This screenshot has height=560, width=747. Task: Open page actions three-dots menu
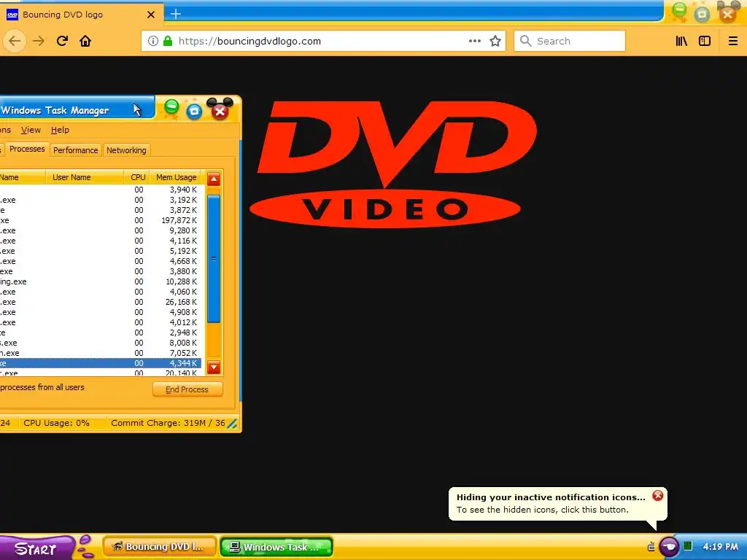pos(474,41)
